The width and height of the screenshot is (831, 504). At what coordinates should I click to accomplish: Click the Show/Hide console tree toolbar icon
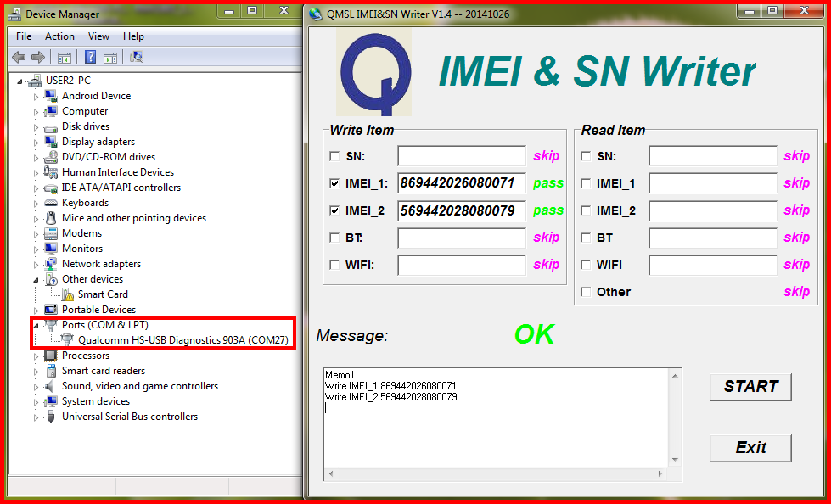(65, 57)
